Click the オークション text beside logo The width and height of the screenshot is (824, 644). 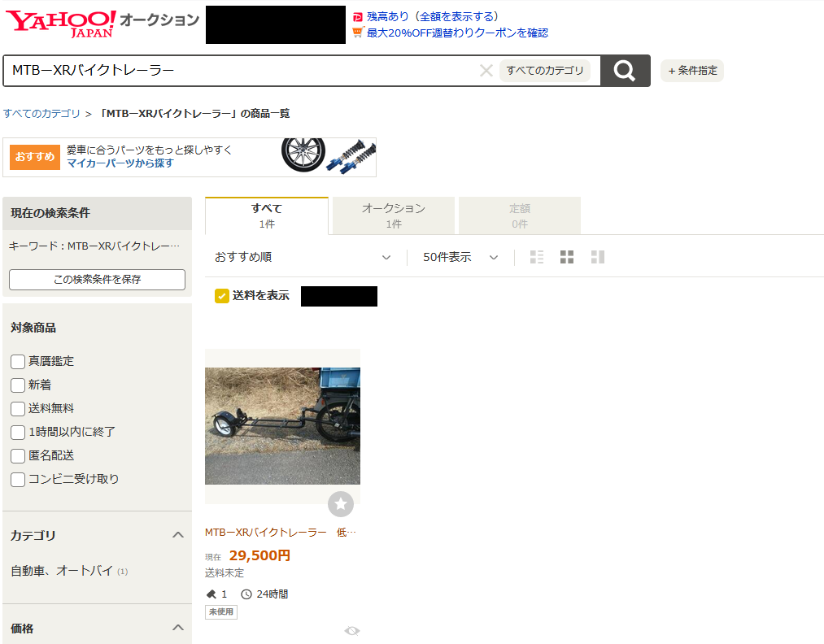[159, 20]
